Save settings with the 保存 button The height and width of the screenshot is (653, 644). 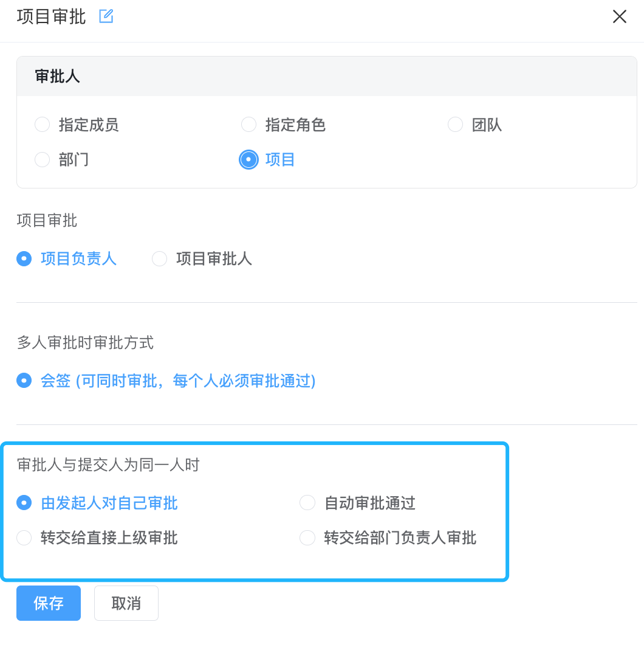49,603
